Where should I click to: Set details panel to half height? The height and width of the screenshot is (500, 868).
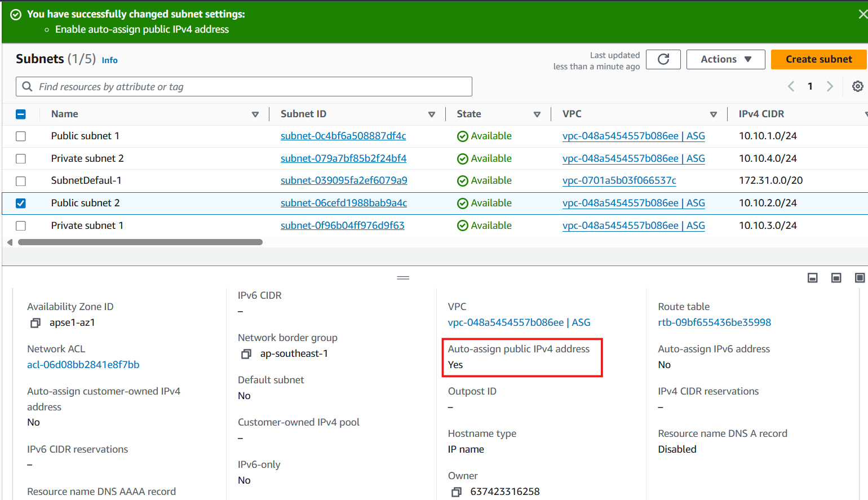(836, 277)
